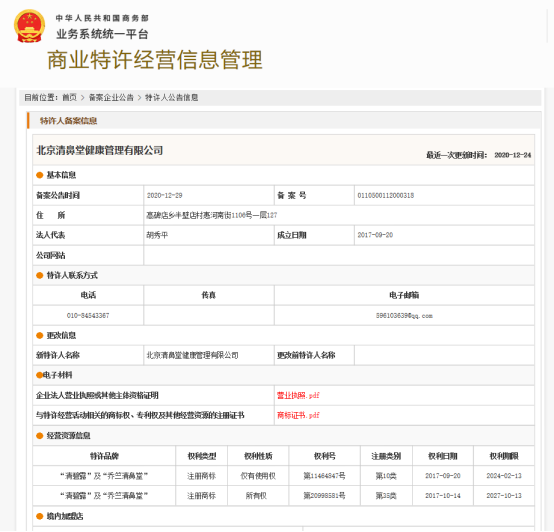
Task: Click 所有权 in the rights table
Action: coord(256,496)
